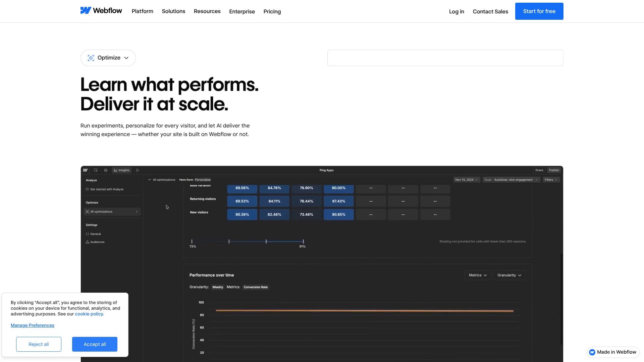Open the Nov 14, 2024 date dropdown

click(x=467, y=180)
